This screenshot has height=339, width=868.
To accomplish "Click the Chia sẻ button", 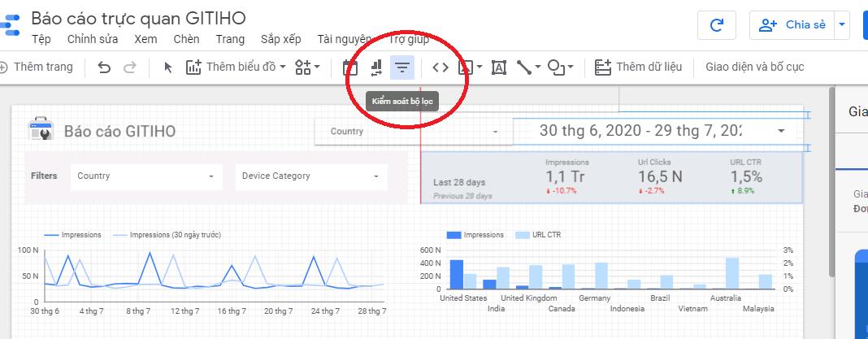I will [x=792, y=25].
